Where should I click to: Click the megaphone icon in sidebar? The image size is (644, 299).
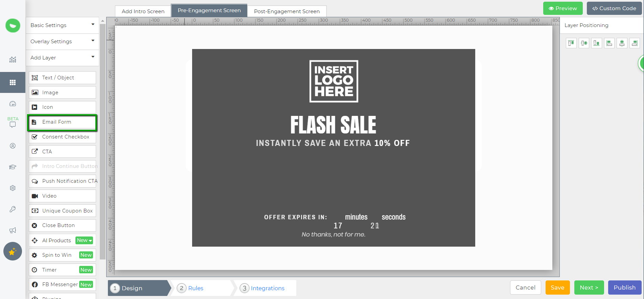click(13, 230)
